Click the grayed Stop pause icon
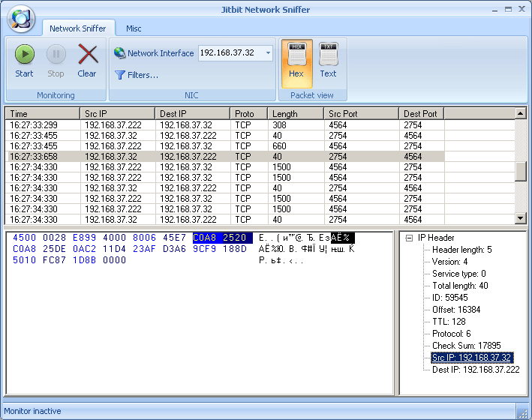532x420 pixels. pos(56,54)
